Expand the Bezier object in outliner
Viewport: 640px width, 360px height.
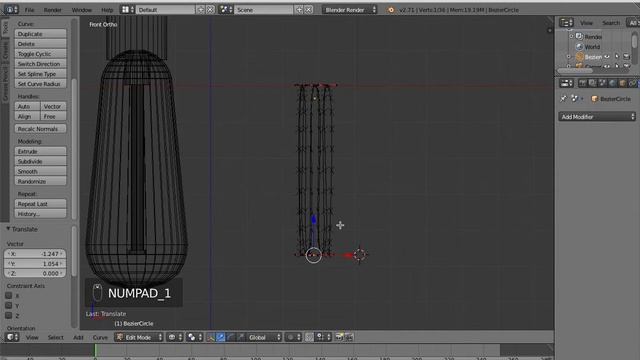tap(569, 57)
